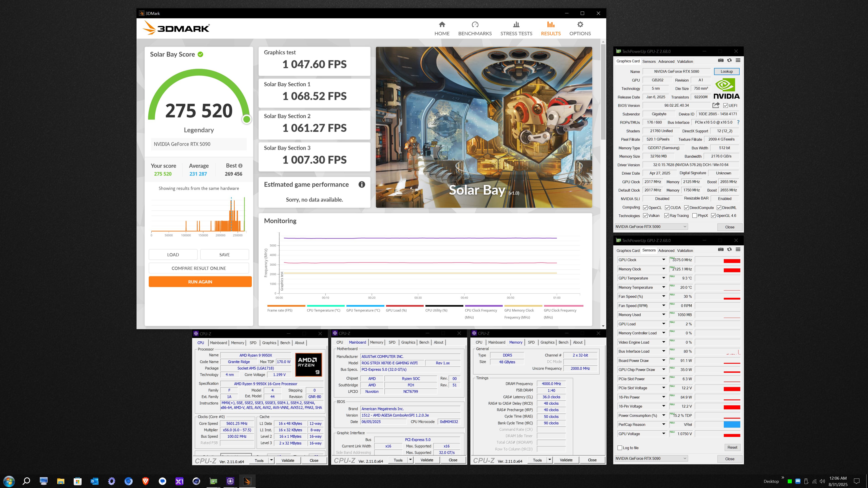Click the GPU-Z graphics card taskbar icon

213,481
